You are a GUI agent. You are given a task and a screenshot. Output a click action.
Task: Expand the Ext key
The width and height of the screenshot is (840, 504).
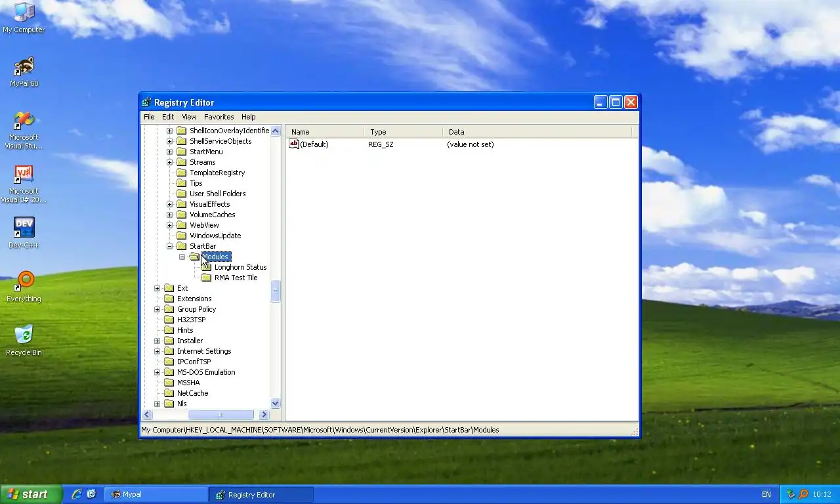coord(157,288)
